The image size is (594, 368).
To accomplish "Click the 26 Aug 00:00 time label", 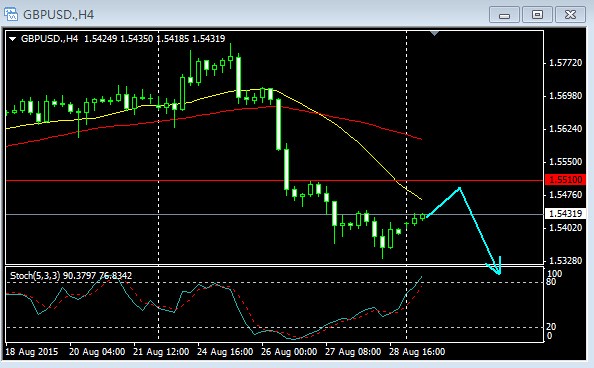I will (289, 352).
